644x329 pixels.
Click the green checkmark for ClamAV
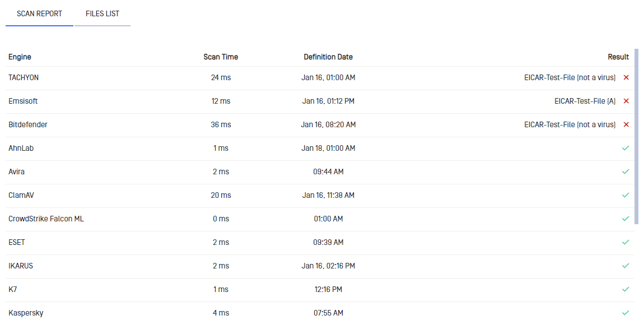(626, 195)
